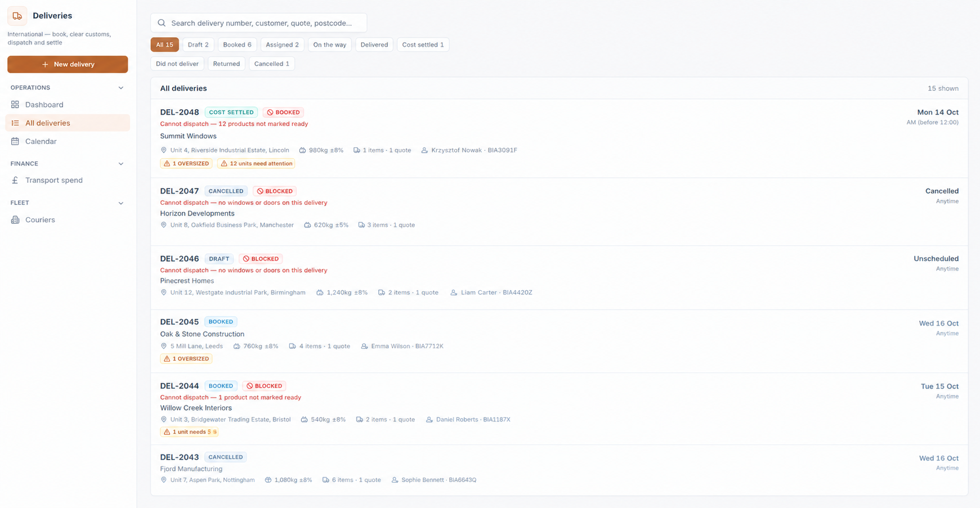Open Dashboard via its grid icon

tap(15, 105)
